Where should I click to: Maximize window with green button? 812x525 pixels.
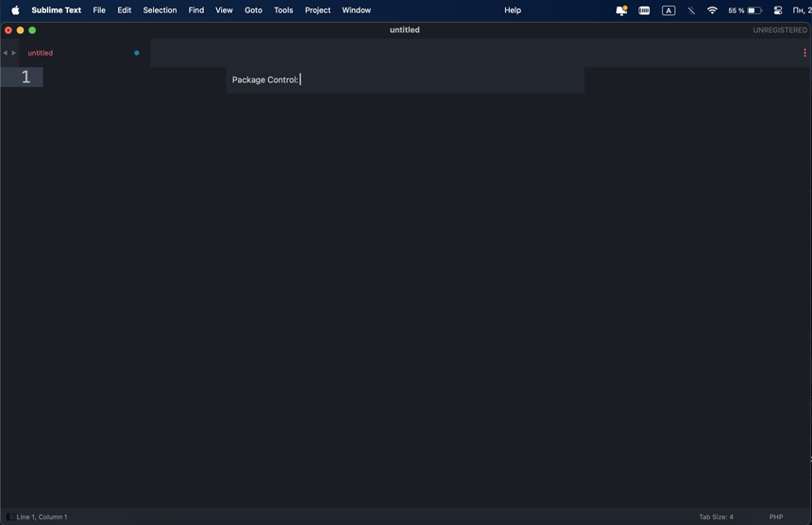point(32,30)
